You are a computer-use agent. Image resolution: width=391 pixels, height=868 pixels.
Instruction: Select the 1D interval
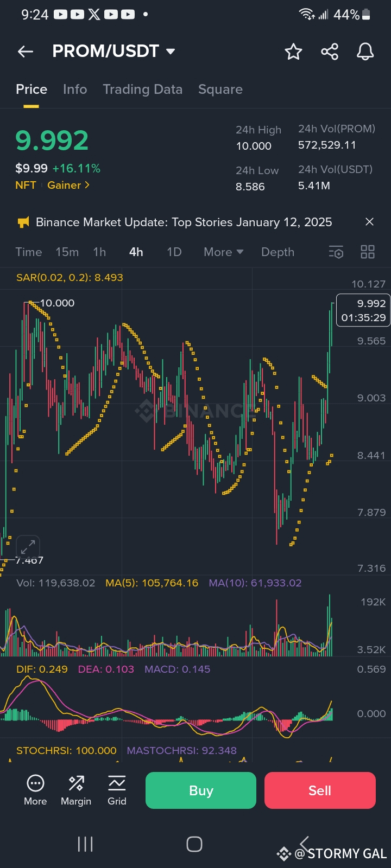(x=174, y=252)
